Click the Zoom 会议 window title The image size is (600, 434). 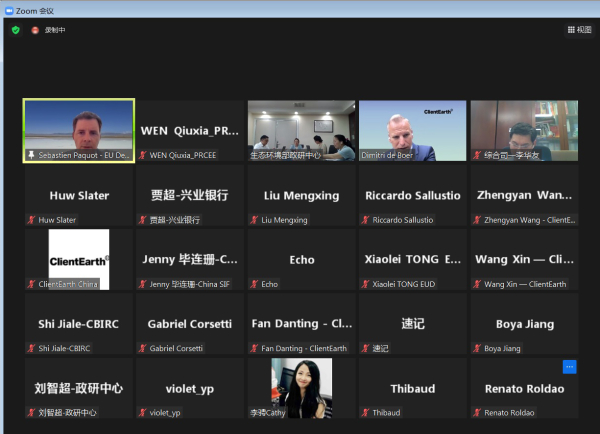click(x=35, y=11)
